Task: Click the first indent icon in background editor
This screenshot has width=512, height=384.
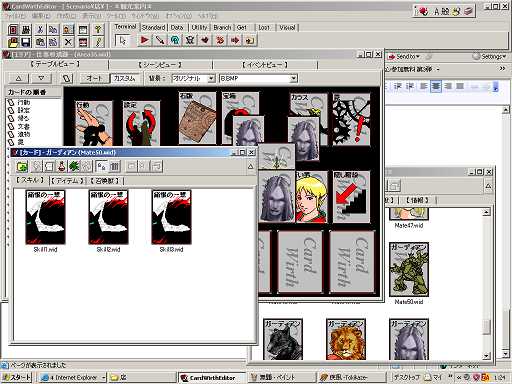Action: click(x=397, y=86)
